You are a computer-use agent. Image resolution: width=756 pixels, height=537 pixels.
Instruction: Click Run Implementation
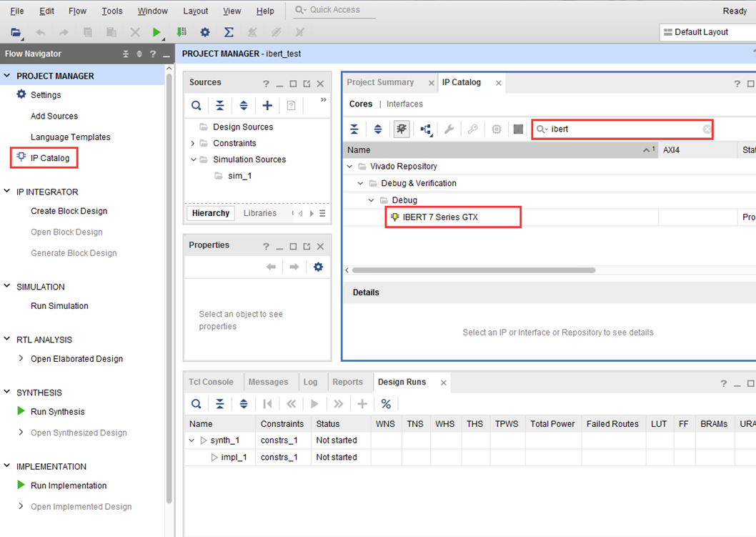pos(69,486)
